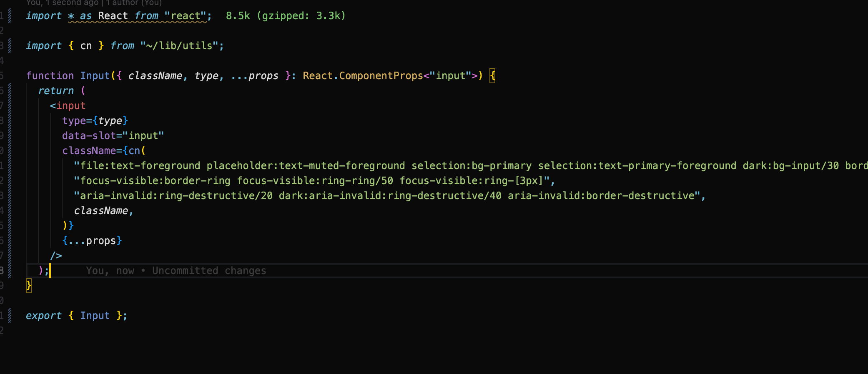868x374 pixels.
Task: Click the data-slot attribute name
Action: tap(89, 136)
